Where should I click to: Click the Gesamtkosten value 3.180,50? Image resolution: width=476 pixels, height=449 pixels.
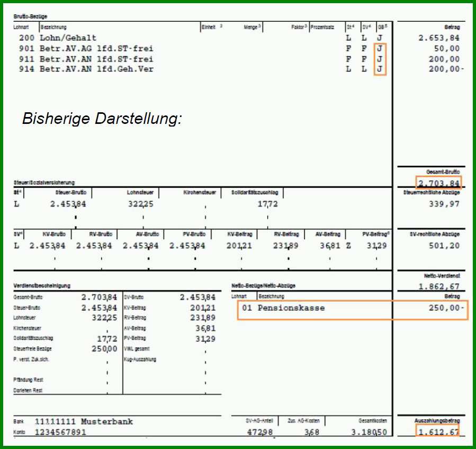point(369,432)
